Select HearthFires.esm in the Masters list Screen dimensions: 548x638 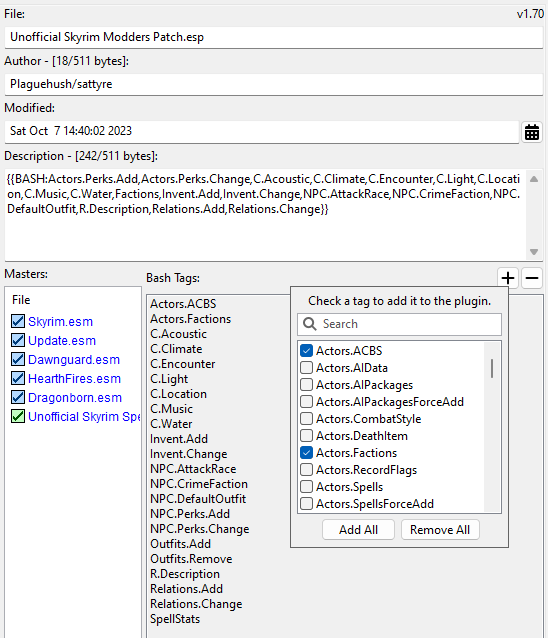pyautogui.click(x=74, y=378)
